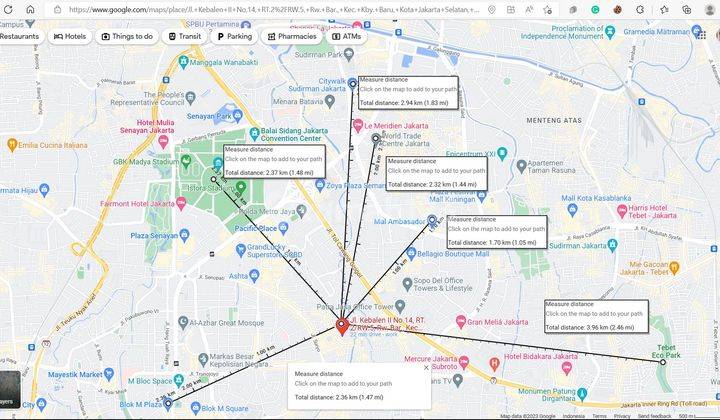Show nearby Pharmacies
The image size is (720, 420).
point(292,36)
